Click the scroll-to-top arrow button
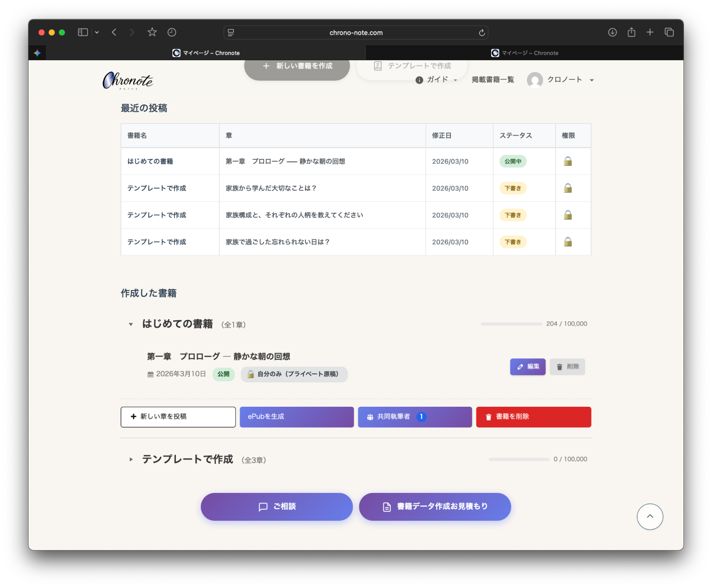The width and height of the screenshot is (712, 588). pyautogui.click(x=650, y=516)
